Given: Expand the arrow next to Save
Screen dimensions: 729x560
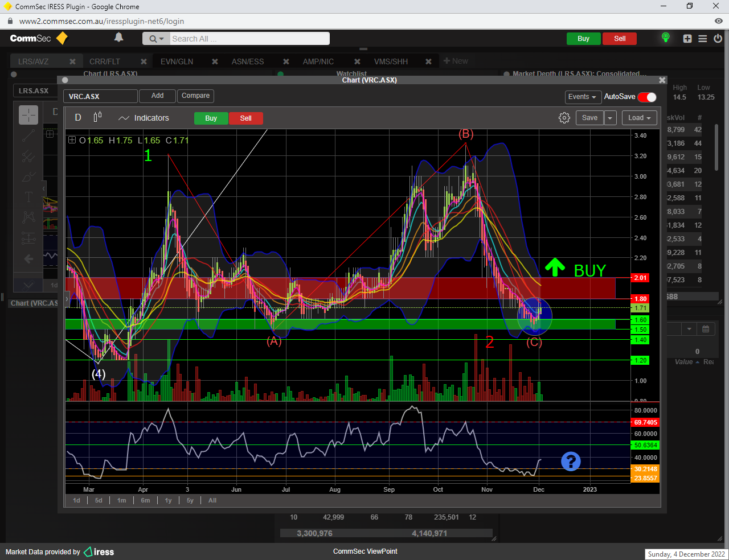Looking at the screenshot, I should click(x=610, y=118).
